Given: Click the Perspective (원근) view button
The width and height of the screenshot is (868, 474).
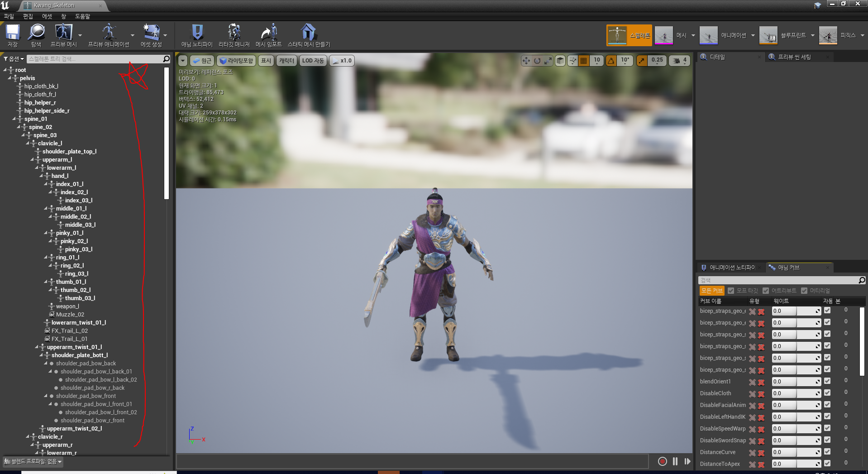Looking at the screenshot, I should pyautogui.click(x=202, y=61).
